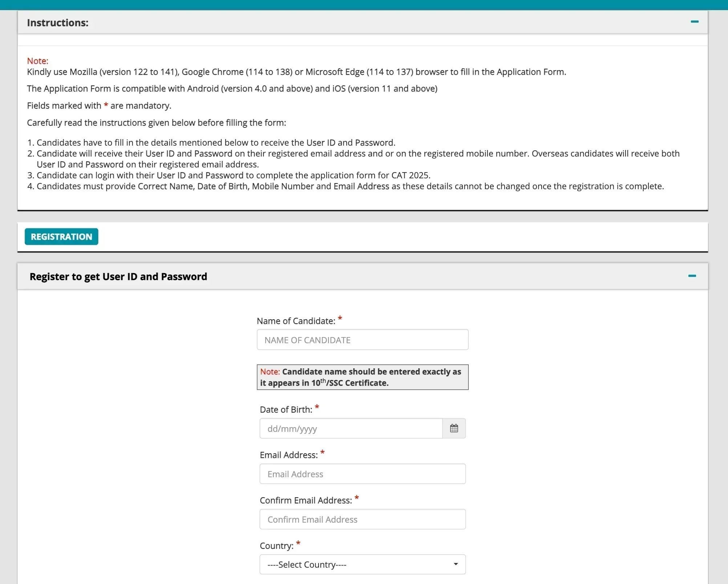This screenshot has width=728, height=584.
Task: Click the red Note heading in Instructions
Action: tap(37, 61)
